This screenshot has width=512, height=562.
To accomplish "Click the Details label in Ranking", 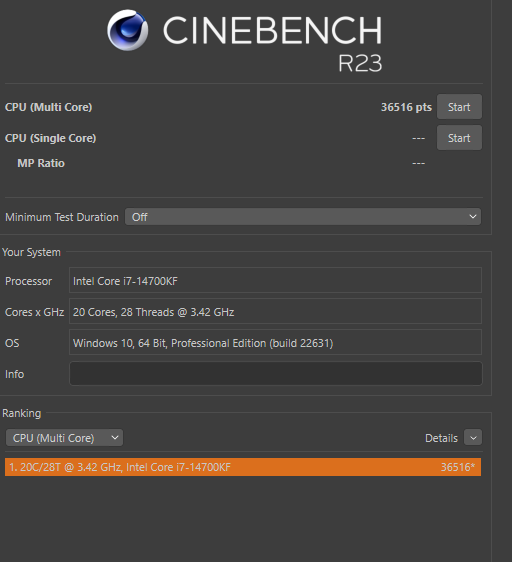I will tap(441, 438).
